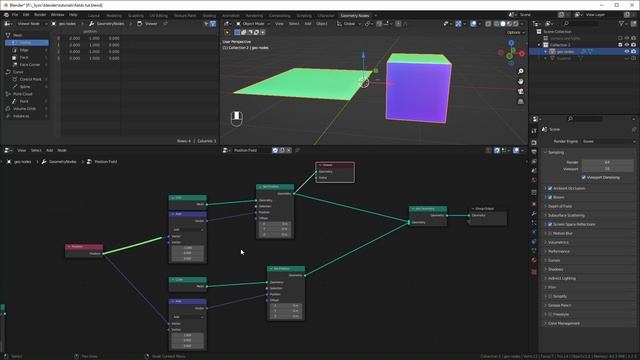Open the Edit menu
This screenshot has height=360, width=640.
coord(26,15)
